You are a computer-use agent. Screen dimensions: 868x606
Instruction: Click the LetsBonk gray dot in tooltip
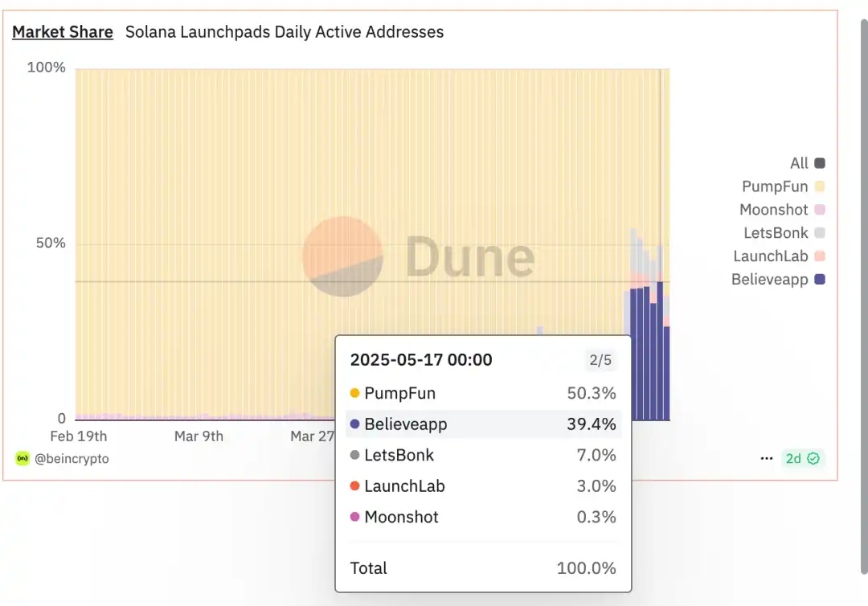pyautogui.click(x=355, y=455)
